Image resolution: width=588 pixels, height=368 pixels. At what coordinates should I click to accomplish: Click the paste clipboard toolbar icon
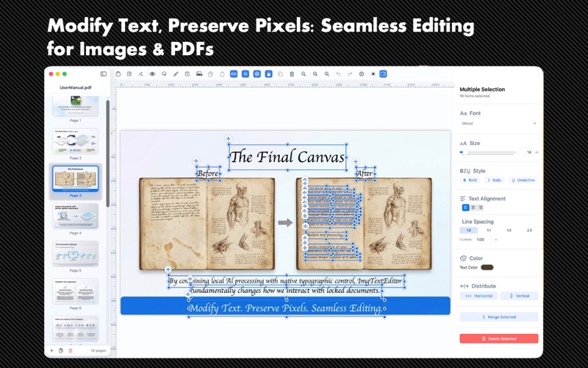(x=222, y=74)
